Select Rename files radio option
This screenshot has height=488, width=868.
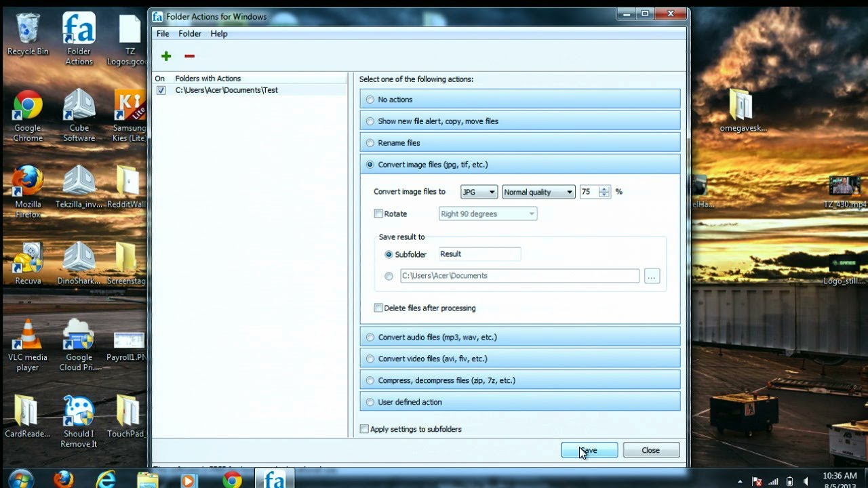(370, 143)
